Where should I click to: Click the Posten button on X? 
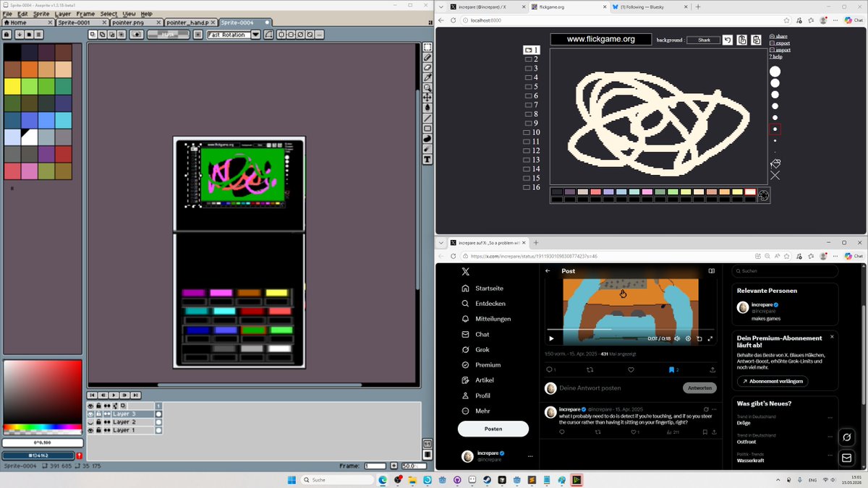click(493, 429)
